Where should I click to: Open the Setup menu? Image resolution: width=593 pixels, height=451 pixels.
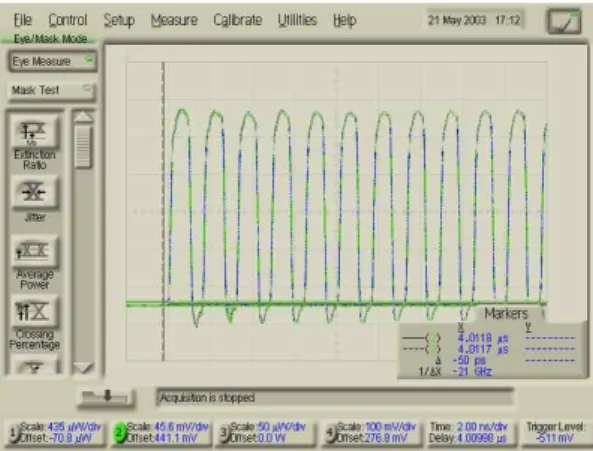tap(119, 20)
